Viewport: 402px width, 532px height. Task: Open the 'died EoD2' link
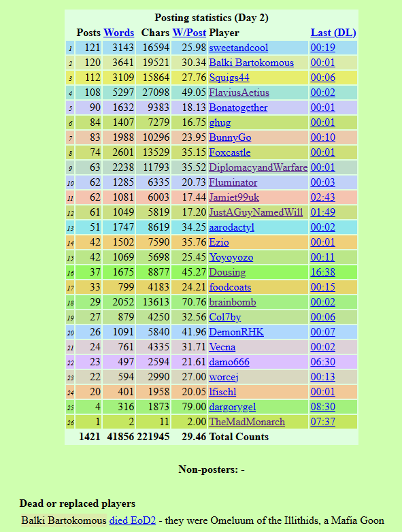(x=133, y=520)
